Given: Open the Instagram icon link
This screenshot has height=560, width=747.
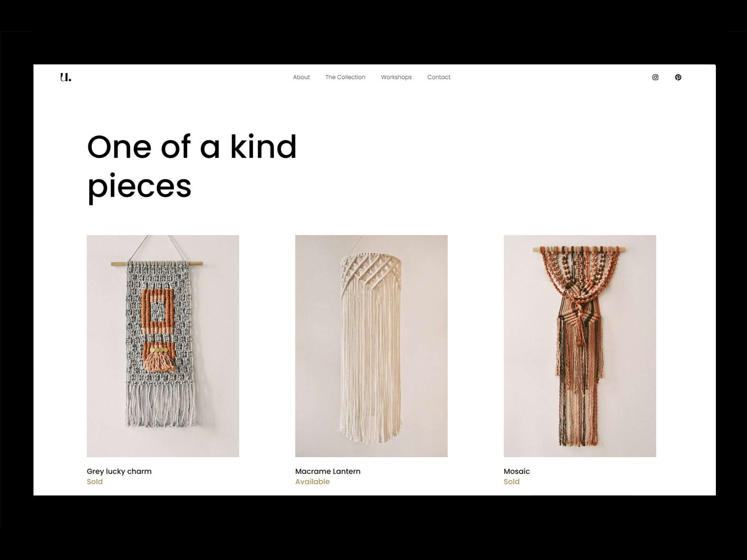Looking at the screenshot, I should 655,77.
